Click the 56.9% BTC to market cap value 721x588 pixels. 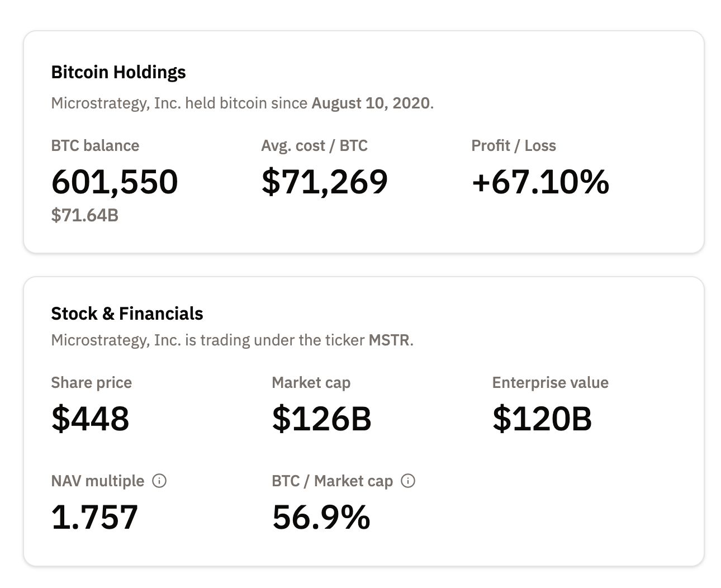(x=321, y=517)
